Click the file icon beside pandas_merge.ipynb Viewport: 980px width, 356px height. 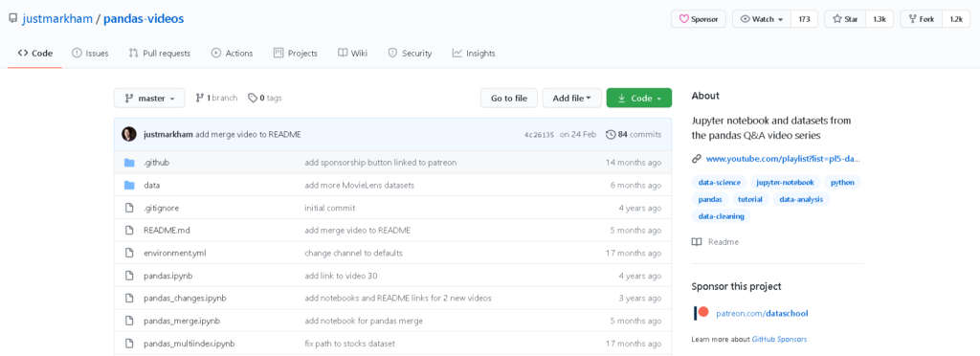click(129, 321)
